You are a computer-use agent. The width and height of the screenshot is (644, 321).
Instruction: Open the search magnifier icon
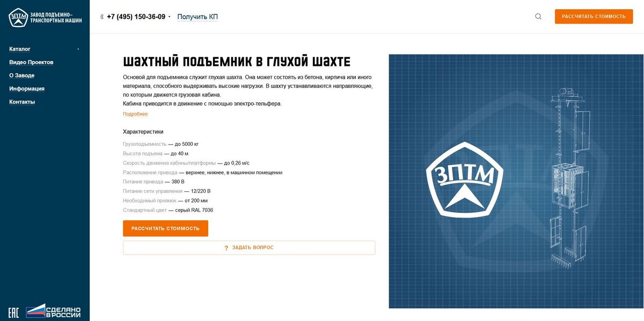[538, 17]
